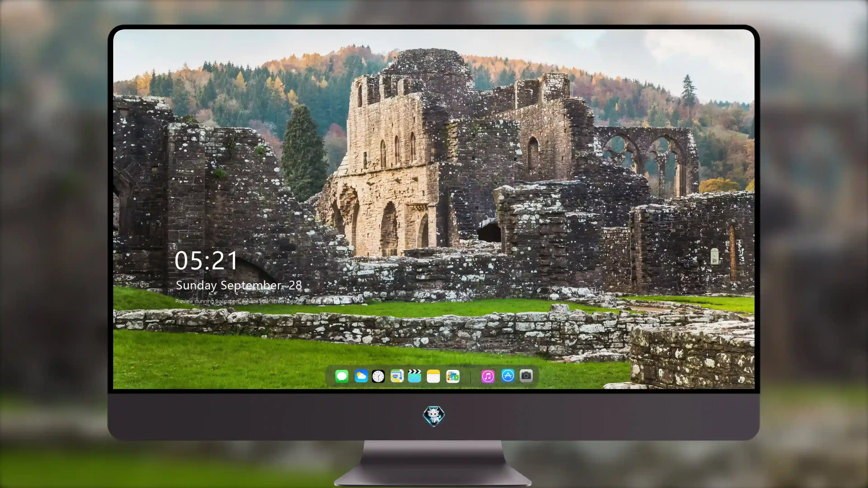Image resolution: width=868 pixels, height=488 pixels.
Task: Open the Clock app in the dock
Action: 378,376
